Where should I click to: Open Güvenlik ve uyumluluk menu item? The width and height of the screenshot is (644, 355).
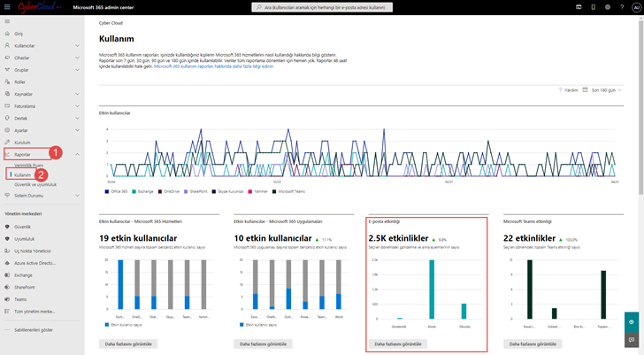[x=35, y=184]
